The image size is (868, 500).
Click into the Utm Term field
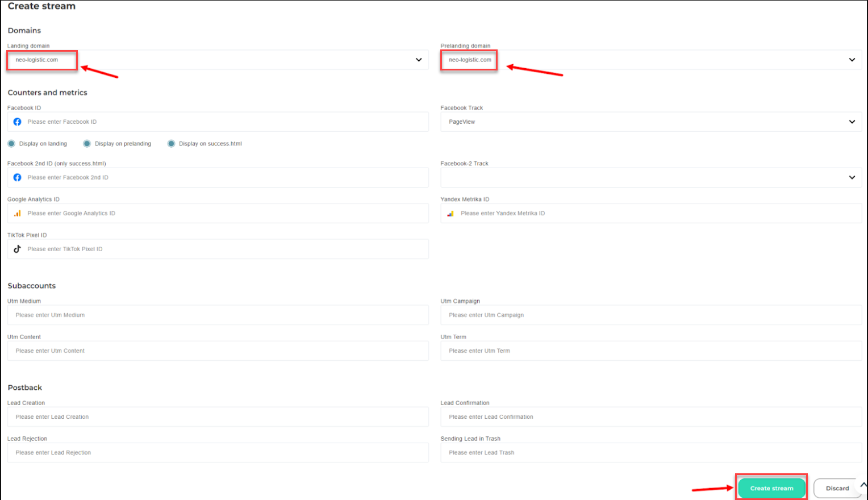pyautogui.click(x=651, y=351)
